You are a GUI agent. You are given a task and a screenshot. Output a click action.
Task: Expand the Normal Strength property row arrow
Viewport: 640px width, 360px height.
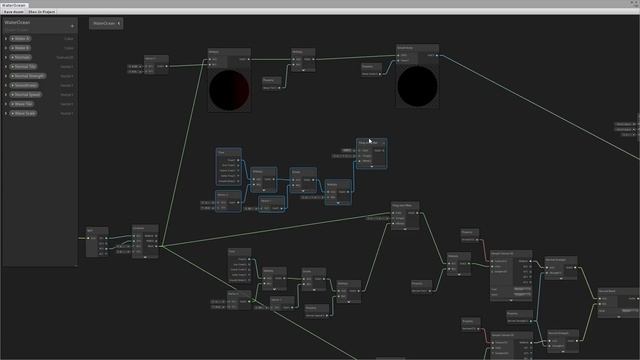point(6,76)
